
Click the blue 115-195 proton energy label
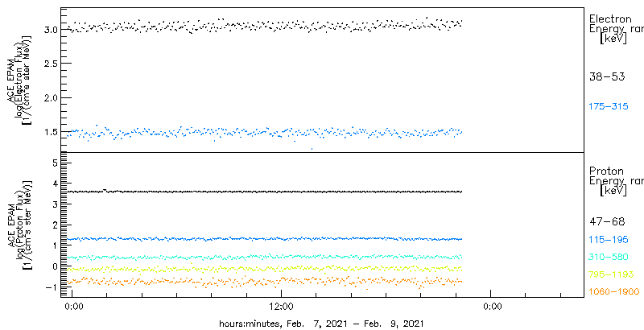pos(609,240)
